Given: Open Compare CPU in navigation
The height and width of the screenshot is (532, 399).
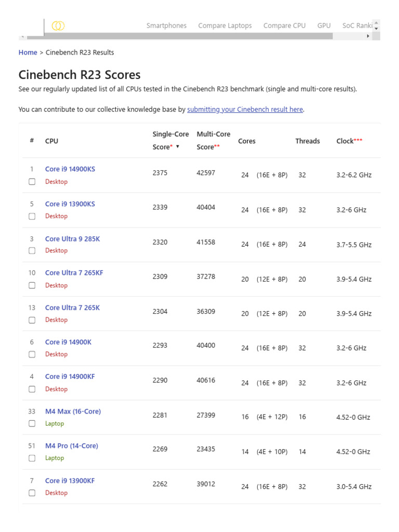Looking at the screenshot, I should (x=284, y=25).
